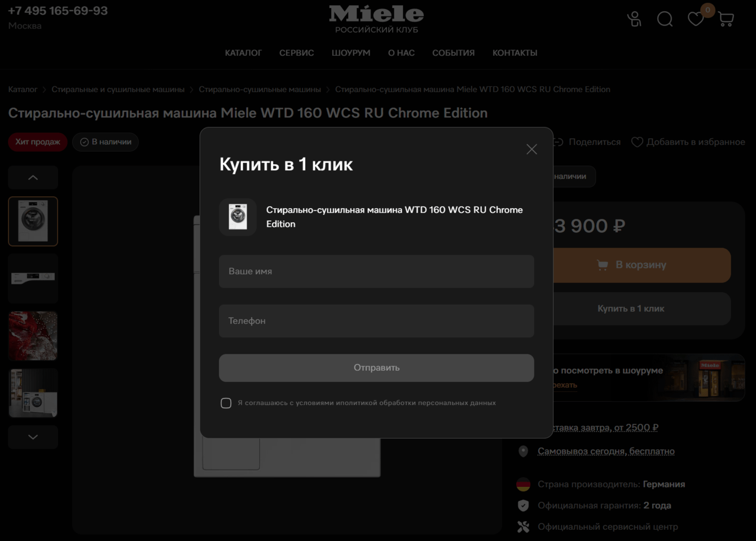Open the product thumbnail in the dialog
756x541 pixels.
[x=238, y=217]
